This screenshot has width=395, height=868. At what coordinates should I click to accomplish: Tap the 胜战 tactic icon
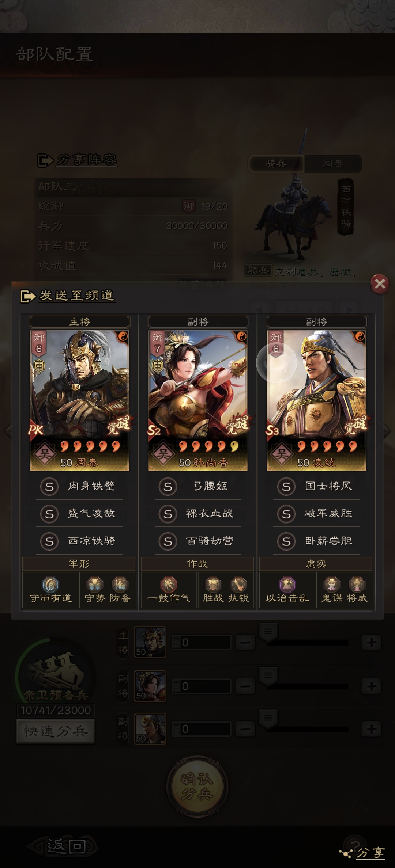point(213,585)
